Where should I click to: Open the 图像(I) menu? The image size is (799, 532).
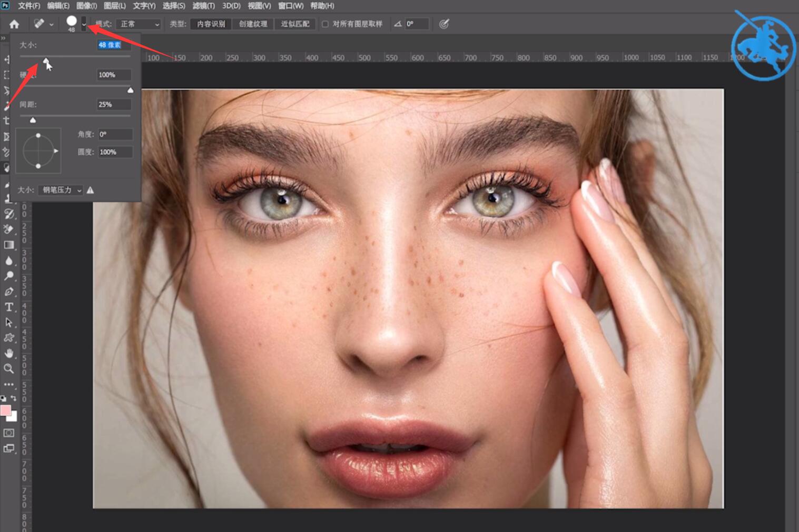click(x=87, y=6)
